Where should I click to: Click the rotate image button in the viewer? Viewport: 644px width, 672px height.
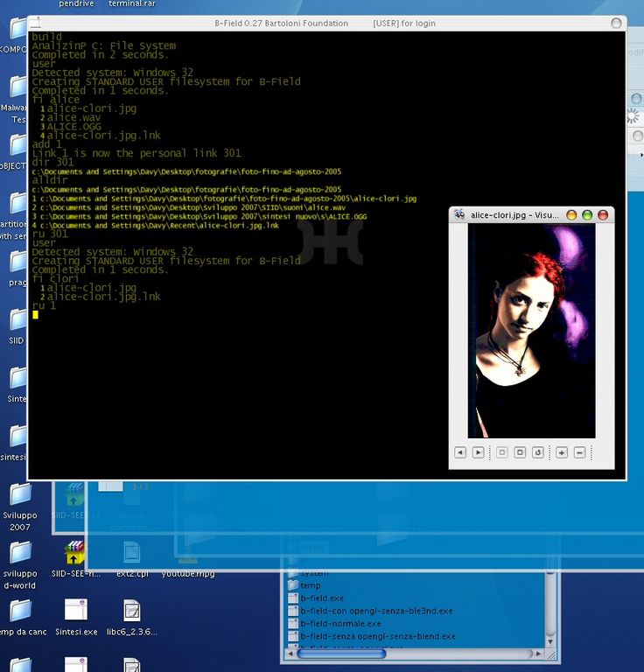[x=538, y=452]
